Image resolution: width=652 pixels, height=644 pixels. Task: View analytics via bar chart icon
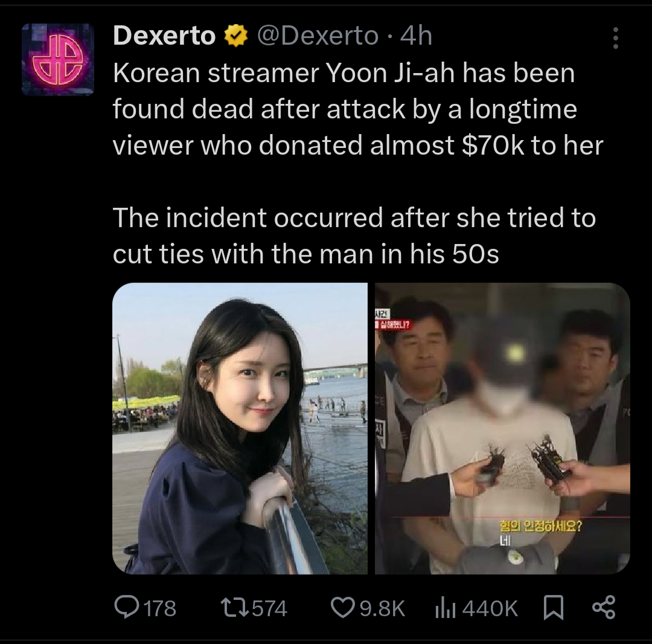tap(446, 608)
